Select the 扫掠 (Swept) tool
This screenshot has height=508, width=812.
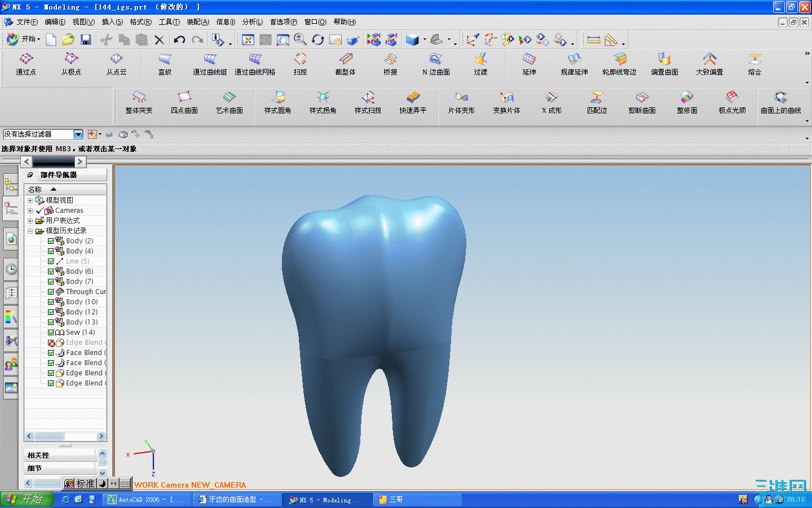(300, 64)
